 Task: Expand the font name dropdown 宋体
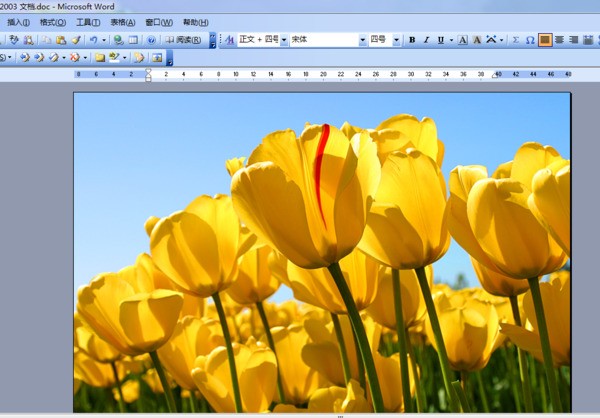click(363, 40)
